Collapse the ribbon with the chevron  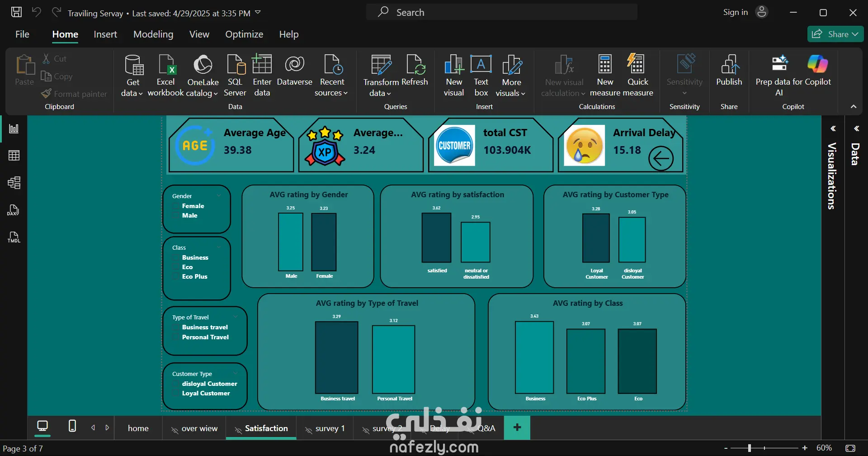click(x=854, y=107)
